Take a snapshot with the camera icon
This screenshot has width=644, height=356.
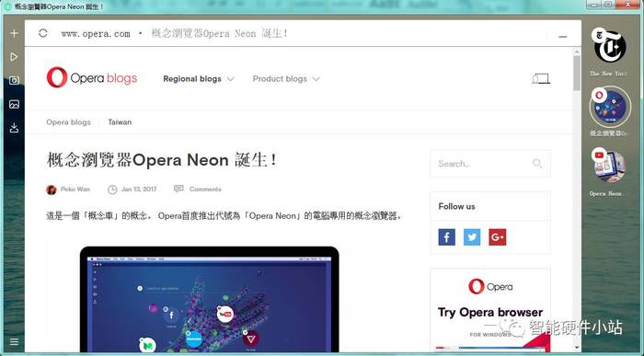click(14, 80)
